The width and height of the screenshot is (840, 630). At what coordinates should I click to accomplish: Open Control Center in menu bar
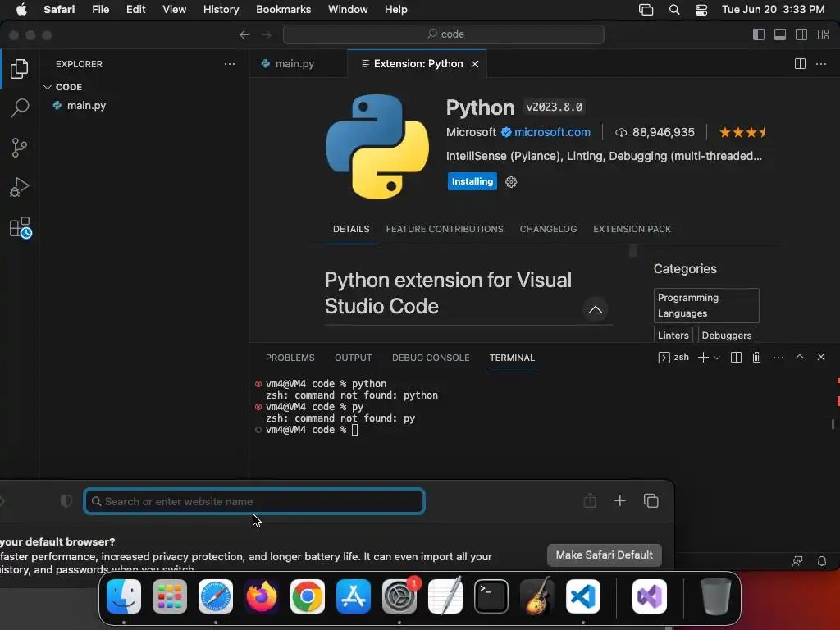(701, 10)
